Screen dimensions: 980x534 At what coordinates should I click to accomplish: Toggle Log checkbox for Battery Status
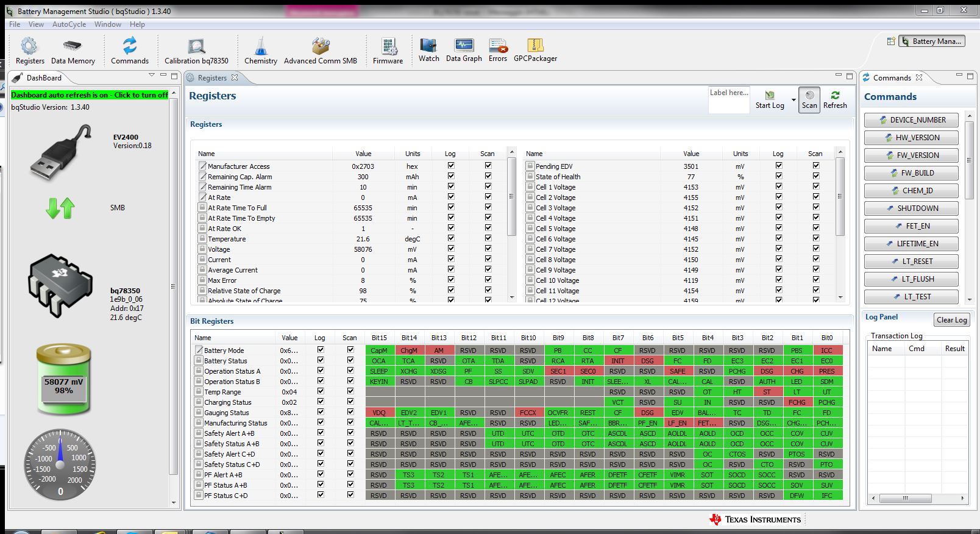click(x=321, y=360)
